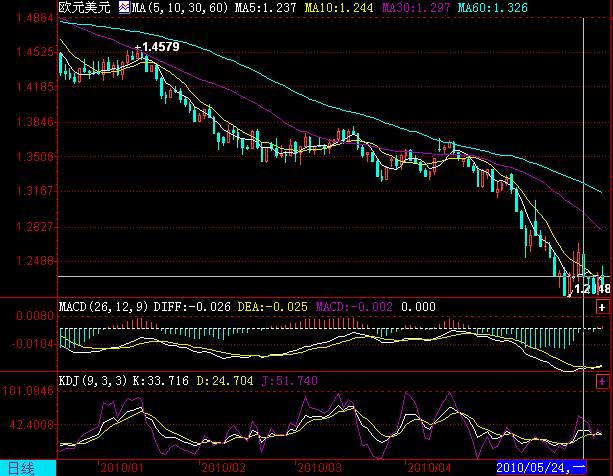Click the 2010/03 date axis label
Image resolution: width=613 pixels, height=476 pixels.
point(319,468)
